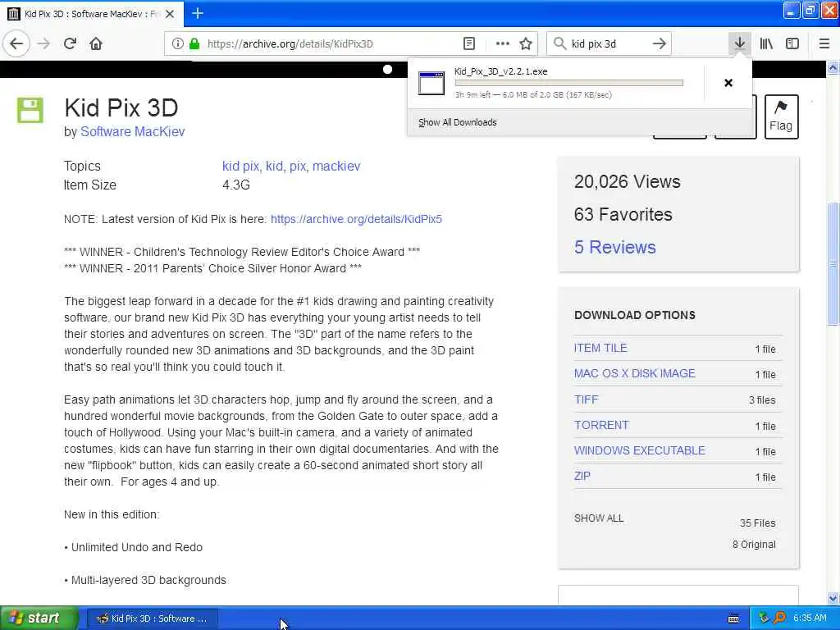Click the 'kid pix 3d' search field
This screenshot has width=840, height=630.
click(x=608, y=44)
